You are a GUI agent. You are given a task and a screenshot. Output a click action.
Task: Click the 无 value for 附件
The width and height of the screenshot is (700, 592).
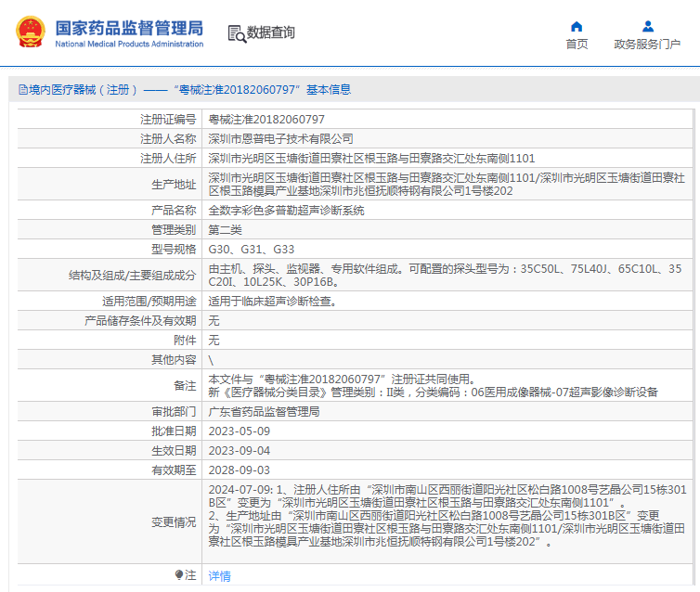click(214, 341)
